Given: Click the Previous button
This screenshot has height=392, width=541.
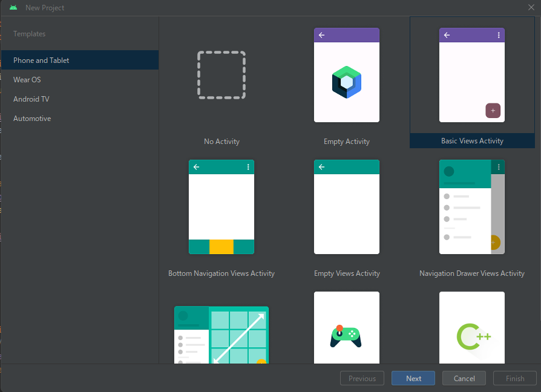Looking at the screenshot, I should tap(362, 378).
